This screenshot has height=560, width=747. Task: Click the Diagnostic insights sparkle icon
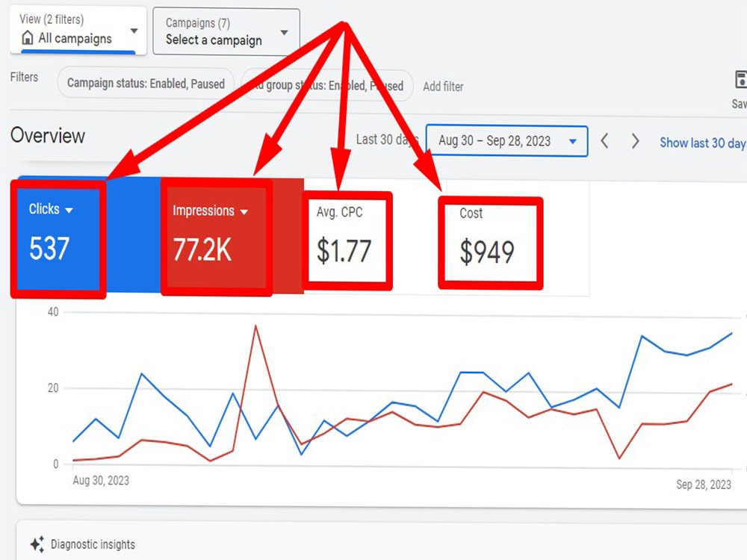(x=37, y=544)
